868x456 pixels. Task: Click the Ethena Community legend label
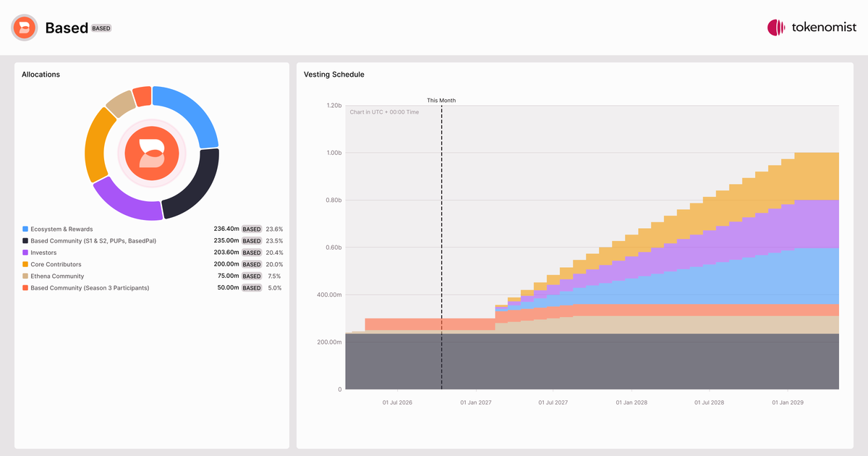click(x=57, y=276)
